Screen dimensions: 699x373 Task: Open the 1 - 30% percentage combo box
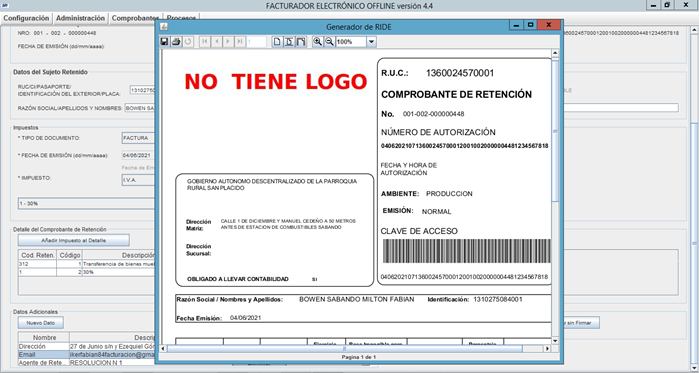tap(86, 203)
